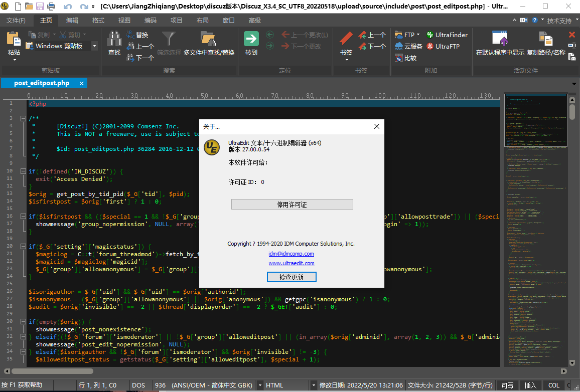Image resolution: width=580 pixels, height=392 pixels.
Task: Launch UltraFinder from 附加 group
Action: pyautogui.click(x=447, y=35)
